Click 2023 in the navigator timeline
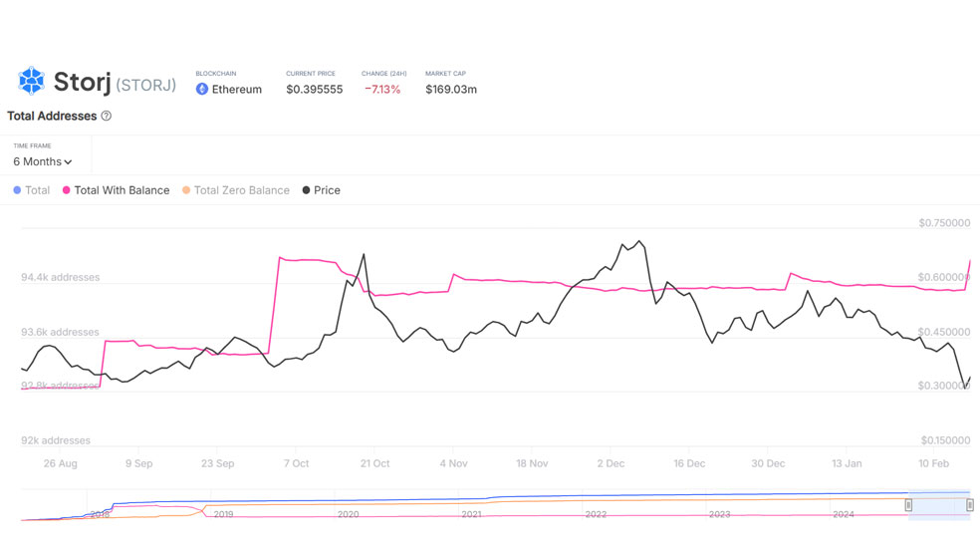Screen dimensions: 980x552 tap(719, 514)
